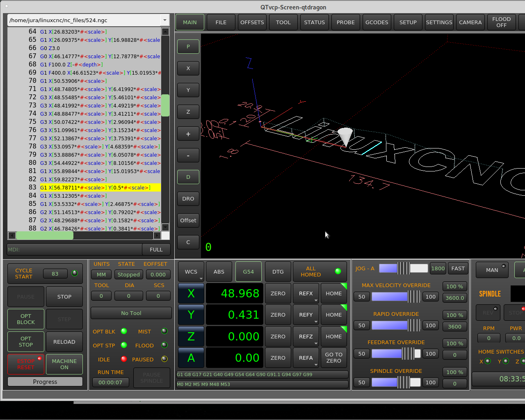Screen dimensions: 525x420
Task: Click the gcode scroll up arrow
Action: point(165,32)
